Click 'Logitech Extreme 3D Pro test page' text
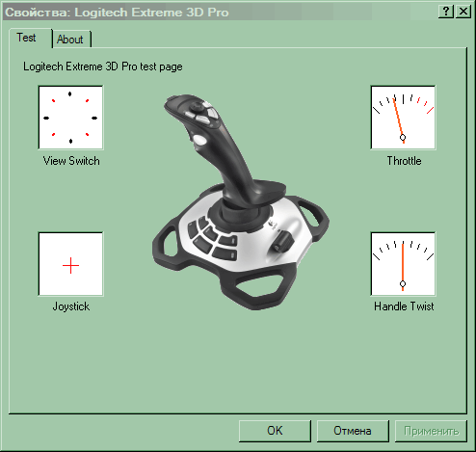This screenshot has height=452, width=476. coord(103,66)
